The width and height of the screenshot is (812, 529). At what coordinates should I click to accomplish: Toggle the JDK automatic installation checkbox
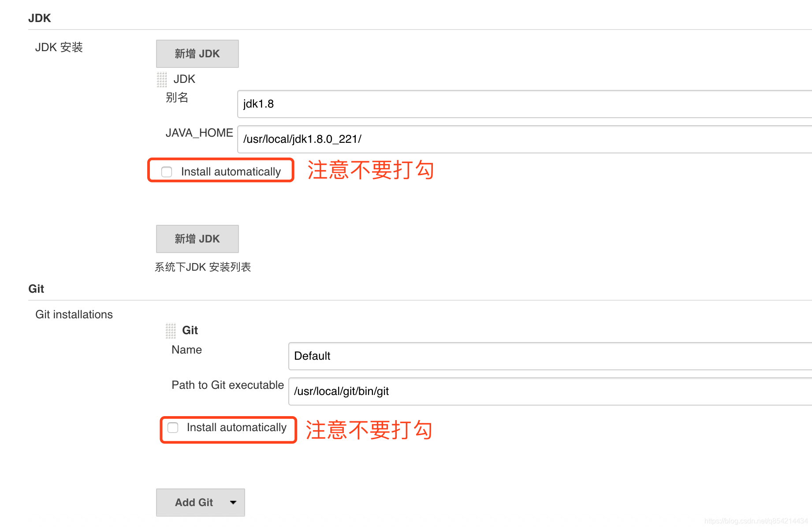166,172
